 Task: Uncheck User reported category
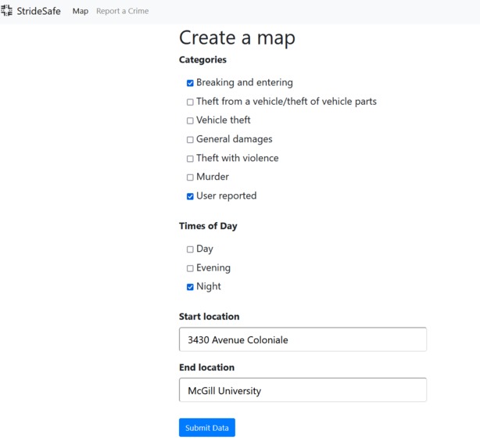190,196
